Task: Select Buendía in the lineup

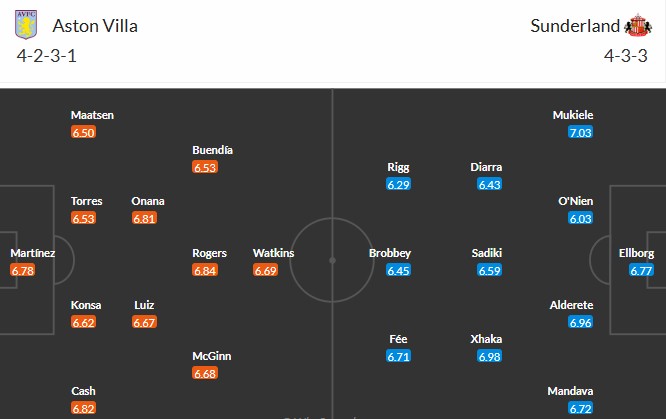Action: 212,150
